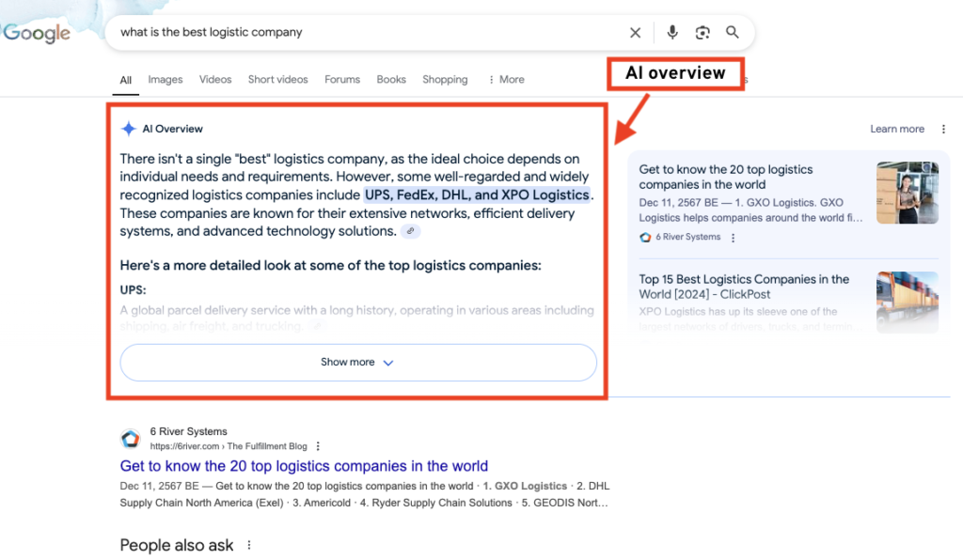Screen dimensions: 963x560
Task: Click the '6 River Systems' label in source card
Action: coord(687,238)
